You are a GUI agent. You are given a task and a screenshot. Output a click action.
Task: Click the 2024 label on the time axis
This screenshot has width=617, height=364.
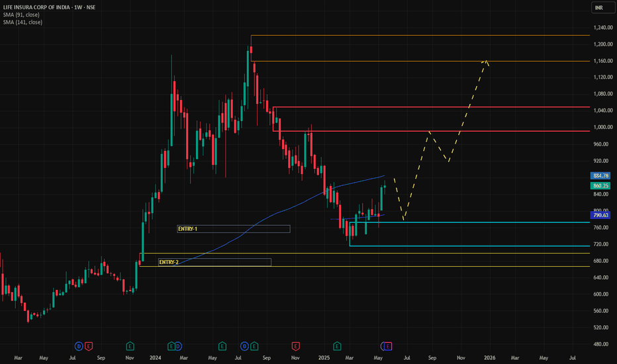pos(156,357)
